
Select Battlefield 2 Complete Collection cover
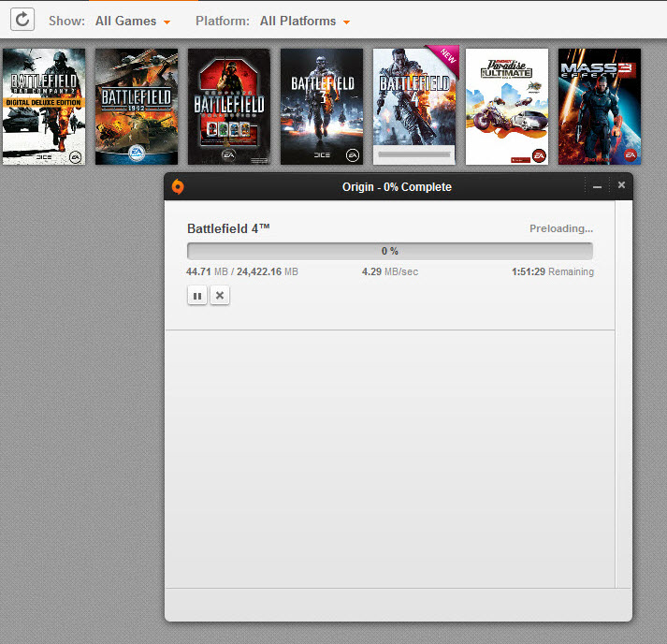229,107
